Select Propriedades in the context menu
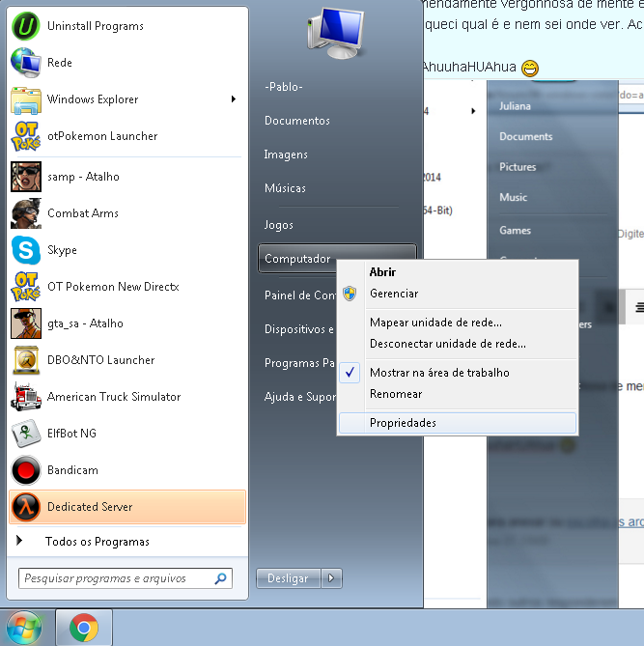The image size is (644, 646). click(x=458, y=423)
